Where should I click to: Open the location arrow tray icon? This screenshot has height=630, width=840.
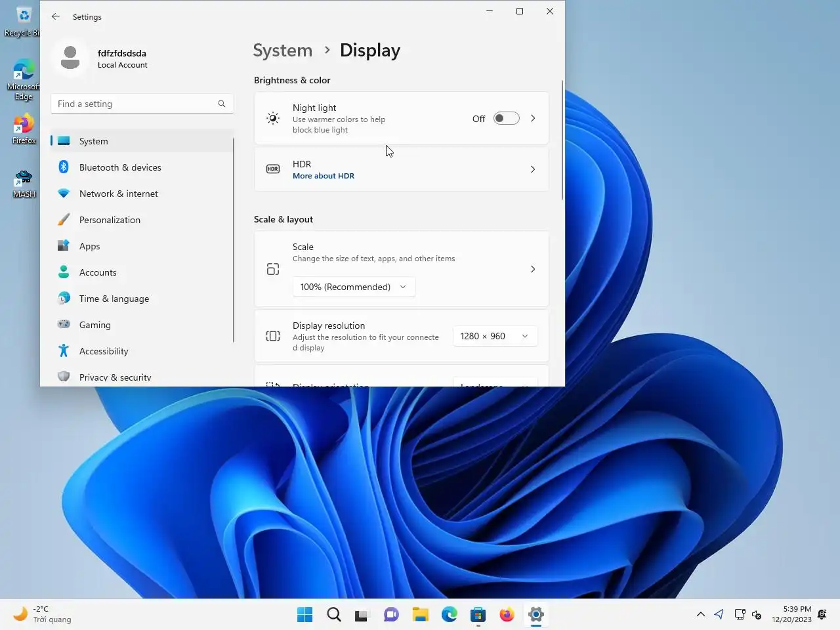tap(719, 614)
